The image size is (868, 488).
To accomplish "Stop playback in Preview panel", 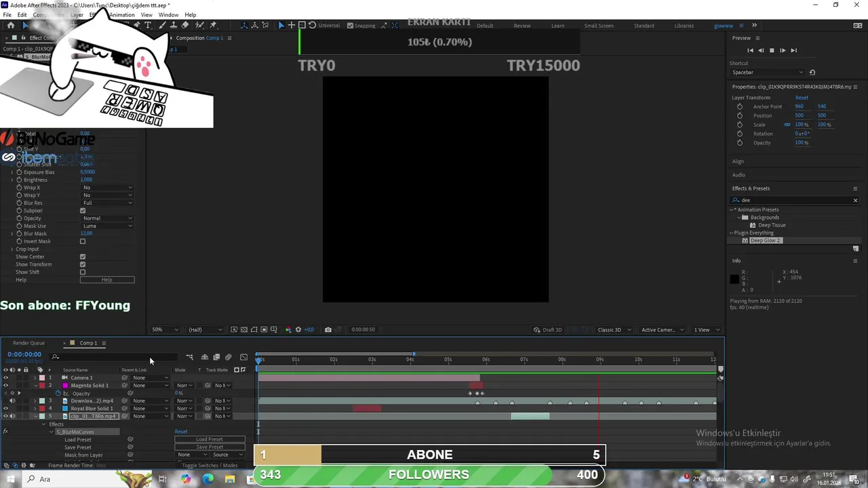I will coord(772,50).
